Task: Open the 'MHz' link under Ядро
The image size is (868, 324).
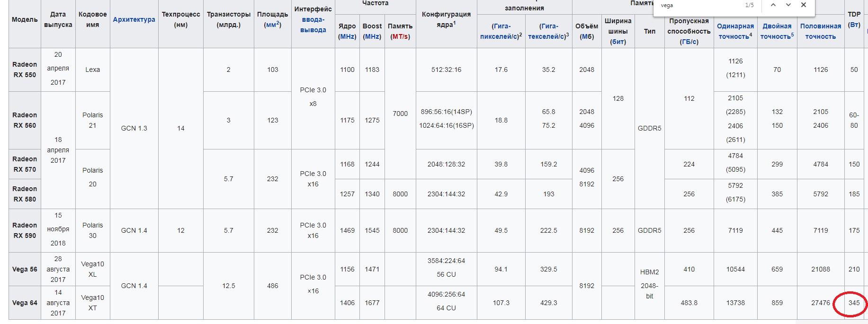Action: tap(347, 36)
